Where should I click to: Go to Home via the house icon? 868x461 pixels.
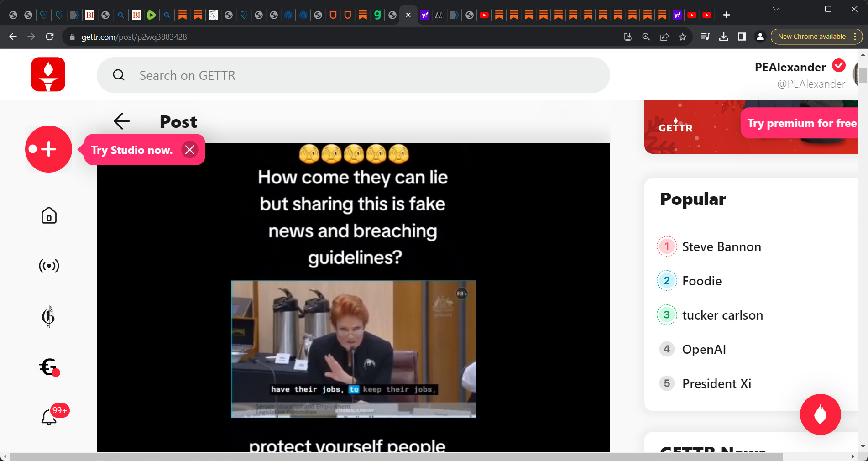[49, 215]
